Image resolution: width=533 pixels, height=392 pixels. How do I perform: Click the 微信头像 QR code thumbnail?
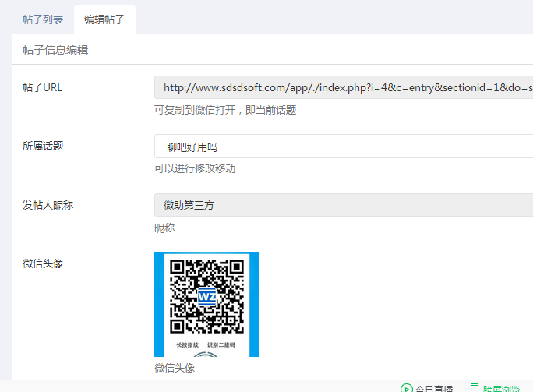point(206,304)
